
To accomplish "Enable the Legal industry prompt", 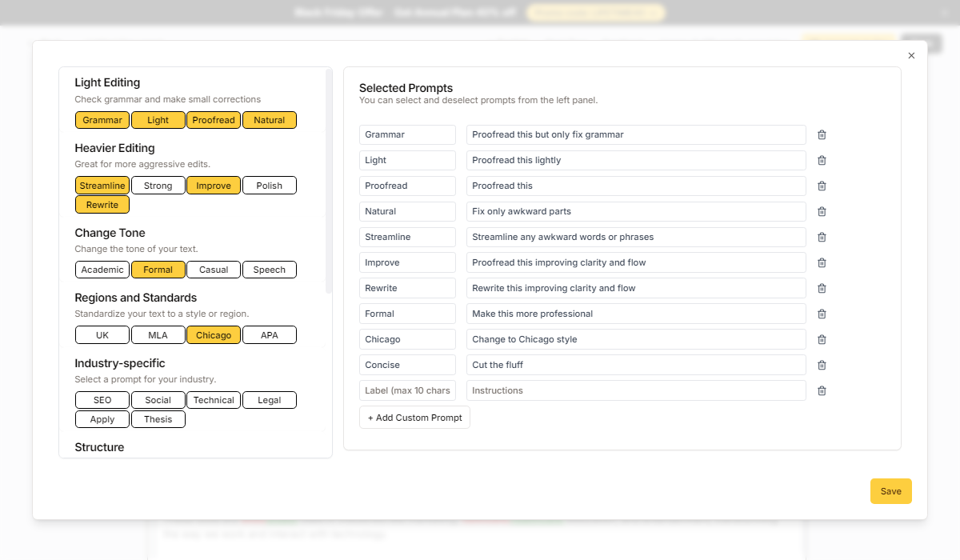I will 269,400.
